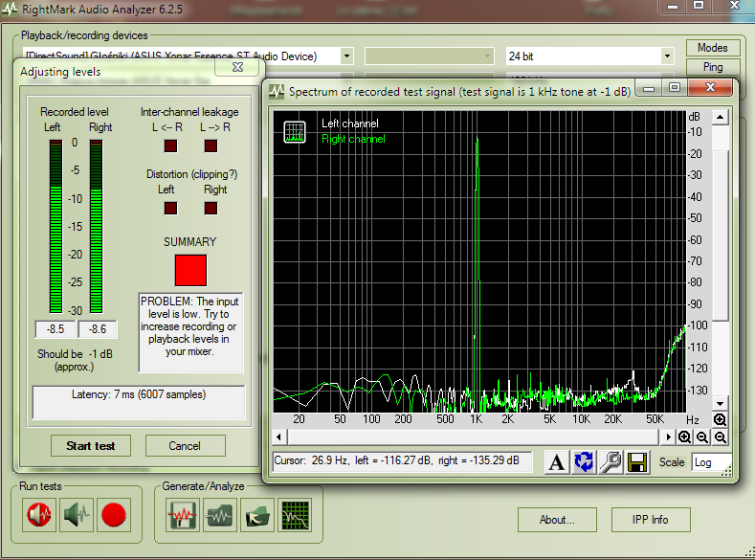Open the empty middle dropdown in Playback/recording devices

coord(428,56)
